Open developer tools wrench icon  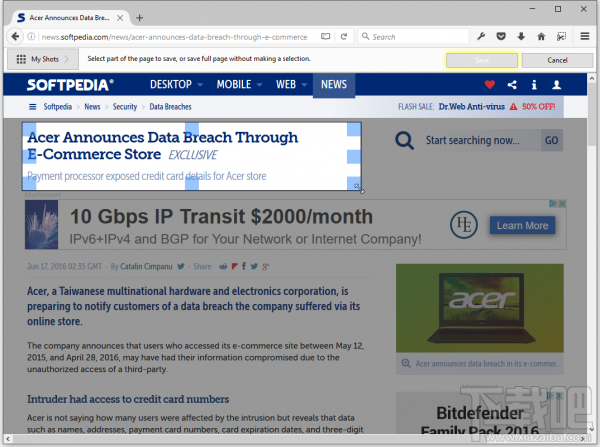coord(481,36)
